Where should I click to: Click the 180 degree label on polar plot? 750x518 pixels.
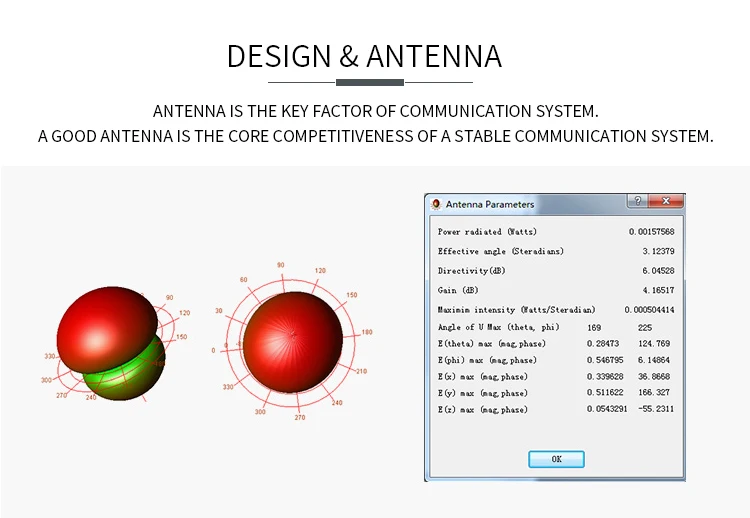(367, 332)
